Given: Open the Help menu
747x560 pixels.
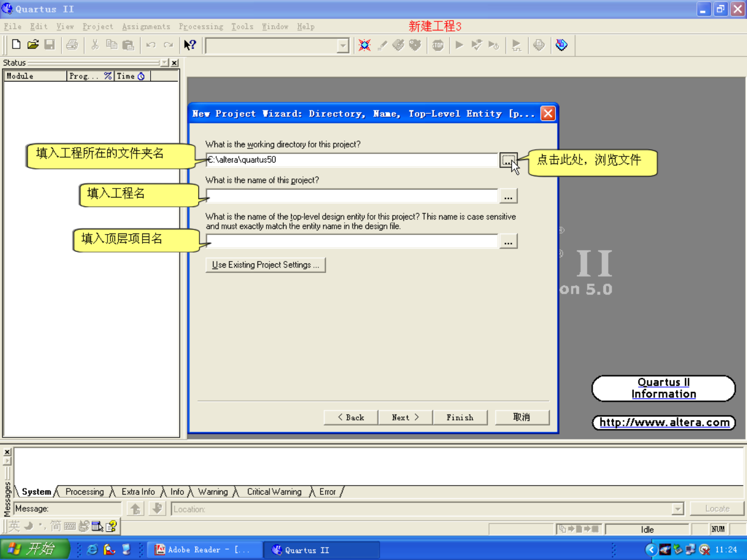Looking at the screenshot, I should point(306,26).
